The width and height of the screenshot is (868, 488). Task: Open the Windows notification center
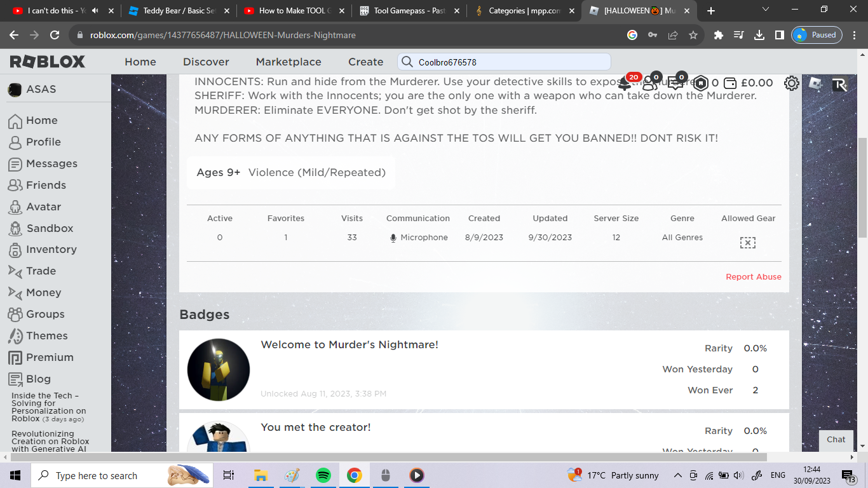[x=848, y=475]
